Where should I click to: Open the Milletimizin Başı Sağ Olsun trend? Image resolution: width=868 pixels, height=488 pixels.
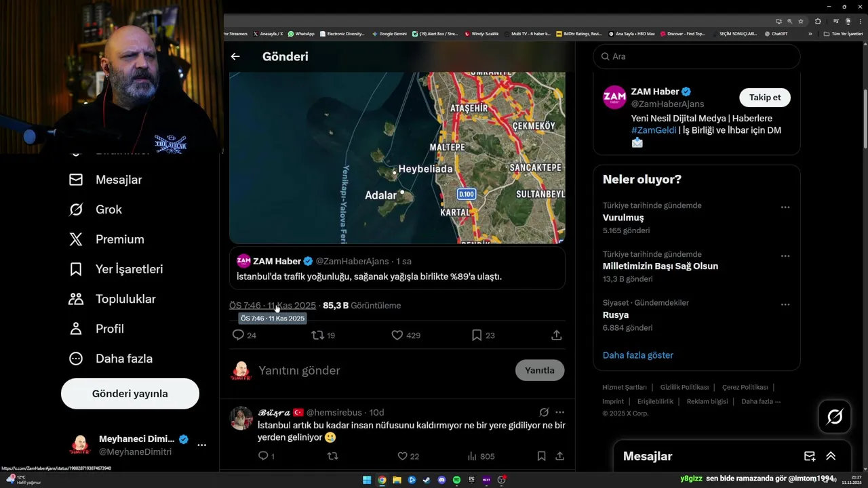point(660,266)
